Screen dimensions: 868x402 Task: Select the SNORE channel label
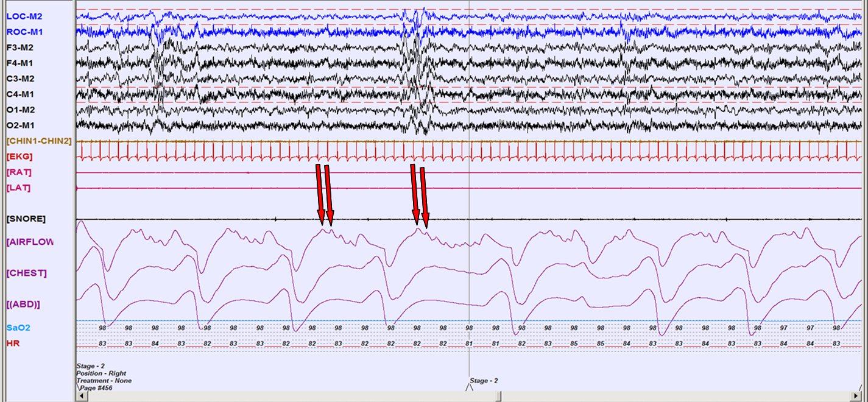26,218
